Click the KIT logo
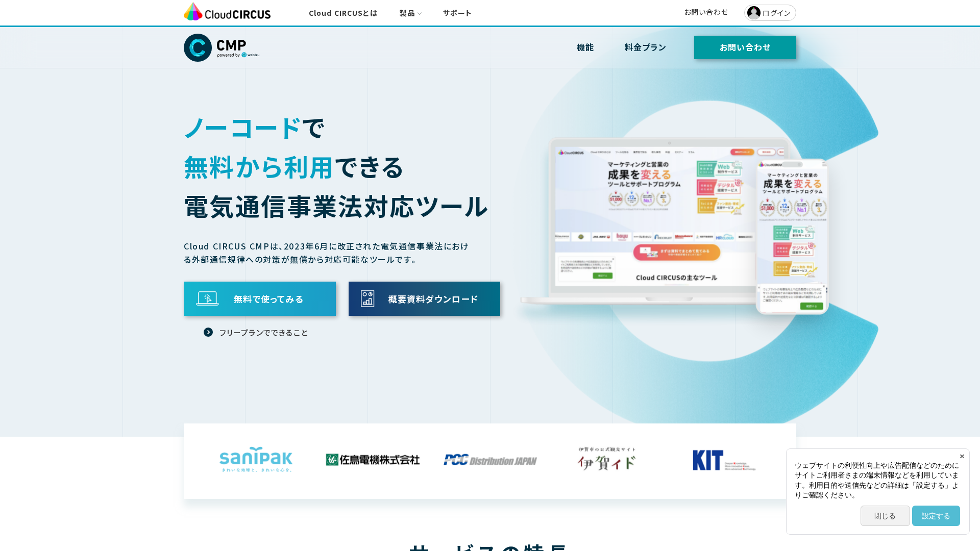Image resolution: width=980 pixels, height=551 pixels. pyautogui.click(x=724, y=460)
